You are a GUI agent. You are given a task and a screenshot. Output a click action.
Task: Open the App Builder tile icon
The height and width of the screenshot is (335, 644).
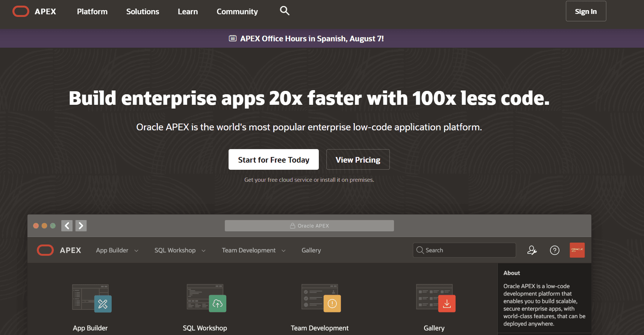tap(92, 298)
